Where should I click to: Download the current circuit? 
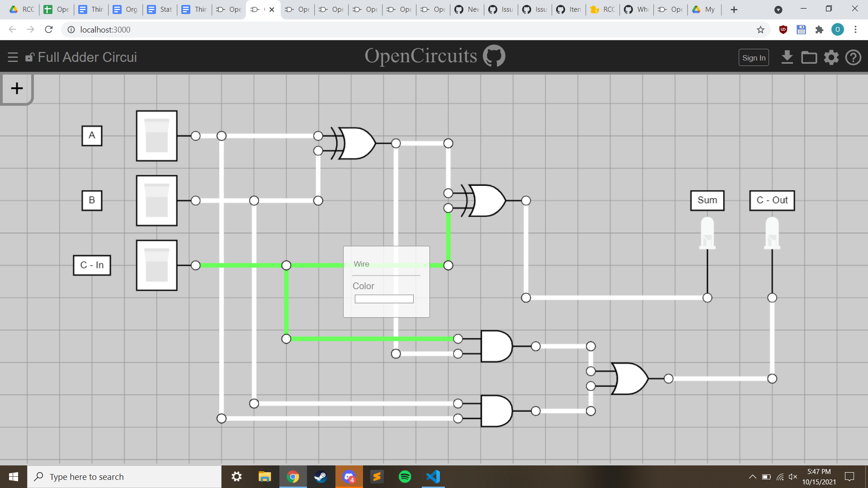(788, 57)
